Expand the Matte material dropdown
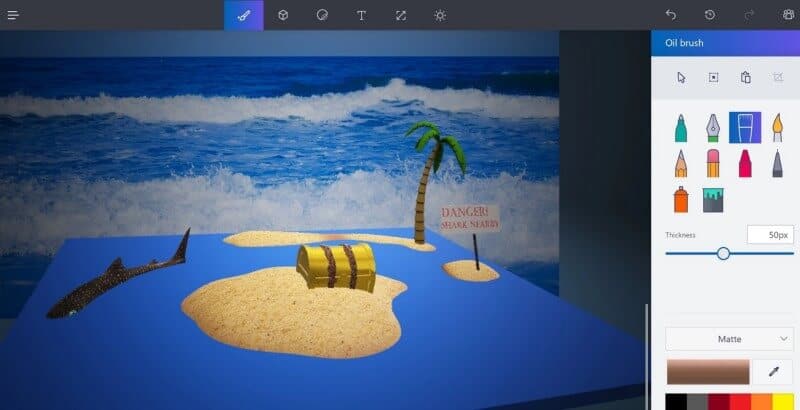Screen dimensions: 800x410 pyautogui.click(x=729, y=339)
